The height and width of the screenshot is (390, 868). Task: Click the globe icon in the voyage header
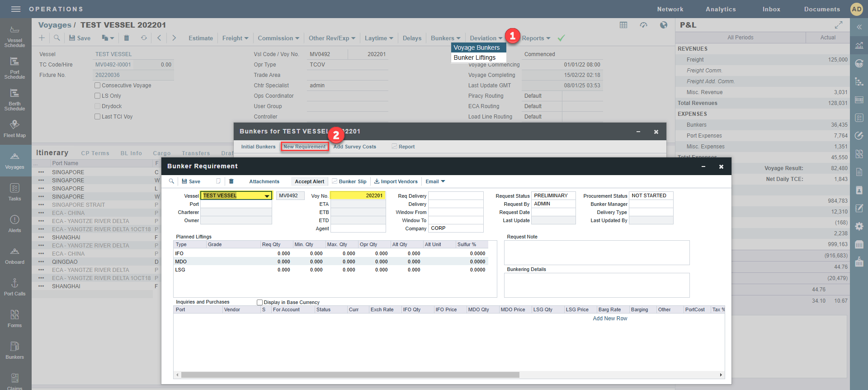coord(663,25)
